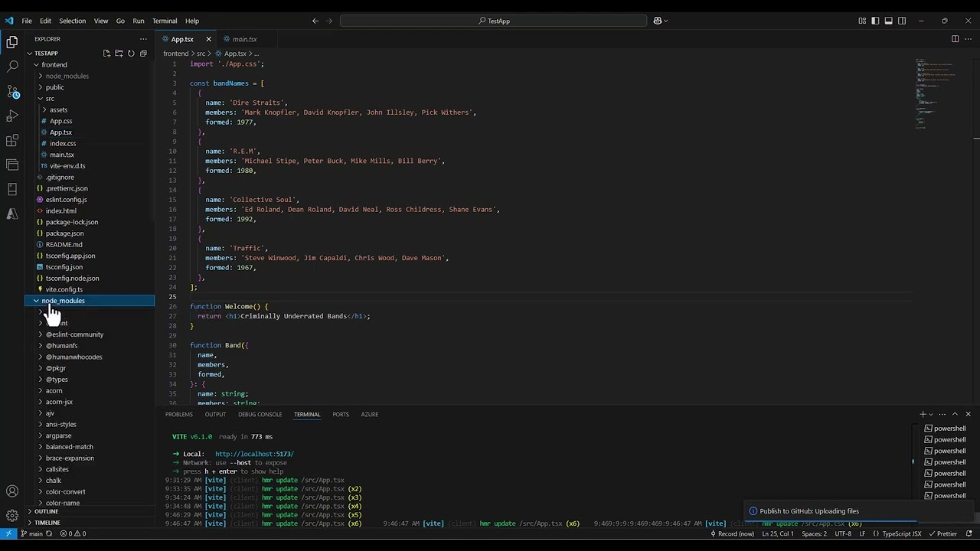Open the Source Control view
Viewport: 980px width, 551px height.
12,92
